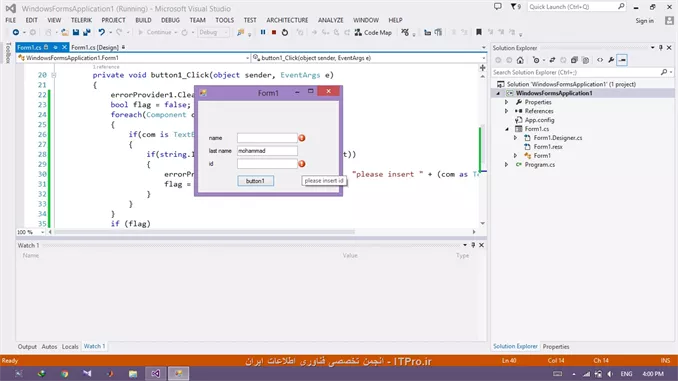Click the name text box in Form1

pyautogui.click(x=267, y=138)
